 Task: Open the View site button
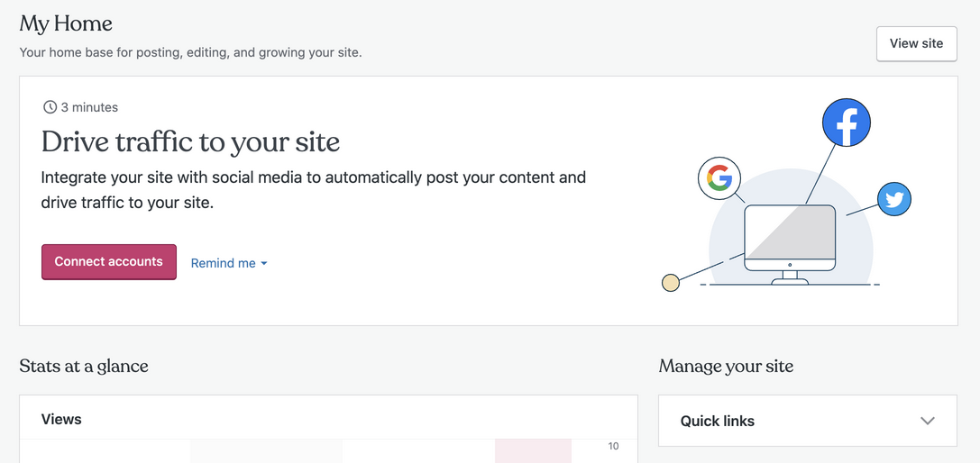point(916,44)
